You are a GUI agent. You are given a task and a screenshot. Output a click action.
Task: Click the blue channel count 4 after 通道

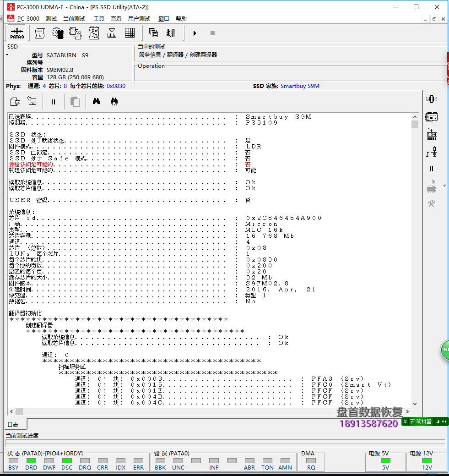[44, 86]
